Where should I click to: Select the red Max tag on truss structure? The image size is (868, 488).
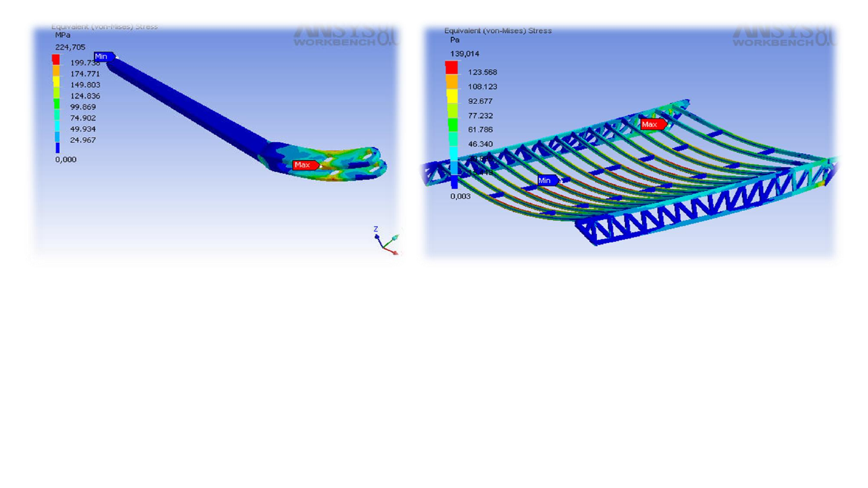[x=652, y=125]
